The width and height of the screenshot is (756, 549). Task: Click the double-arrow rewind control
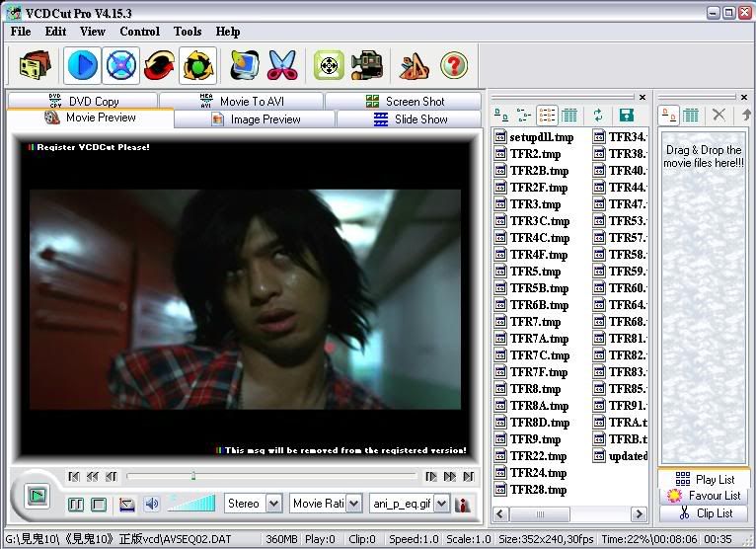92,477
